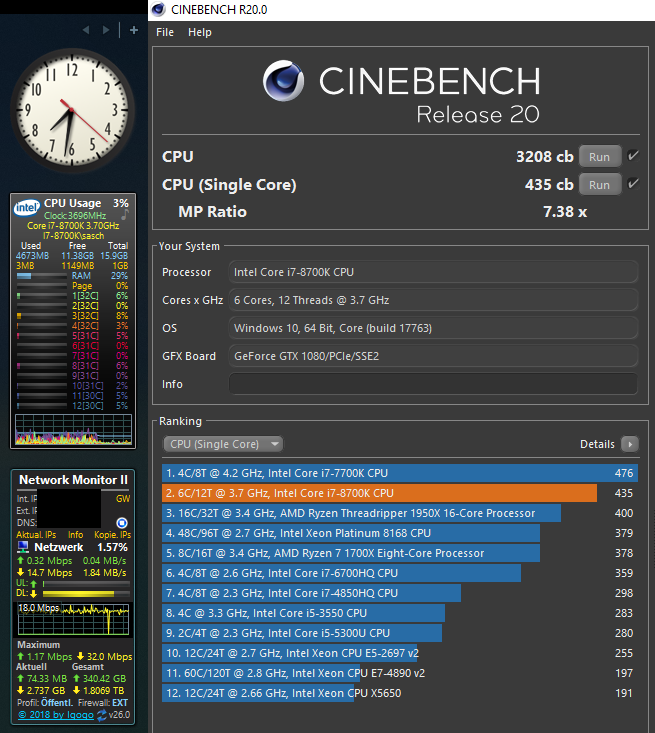This screenshot has height=733, width=655.
Task: Click the analog clock gadget
Action: pyautogui.click(x=72, y=110)
